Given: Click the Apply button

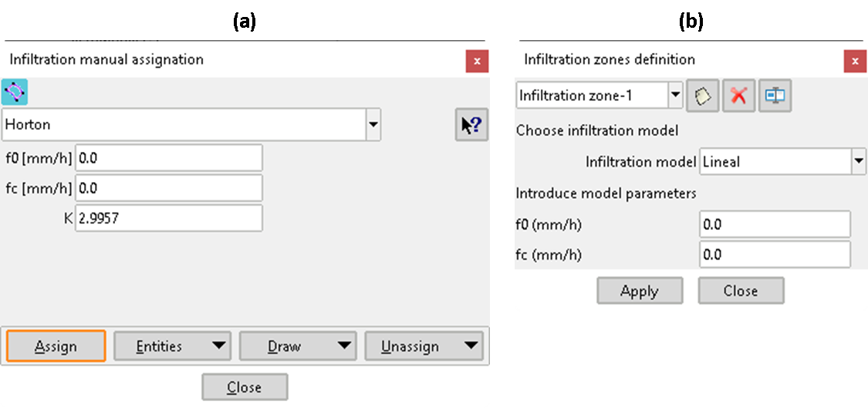Looking at the screenshot, I should pyautogui.click(x=640, y=291).
